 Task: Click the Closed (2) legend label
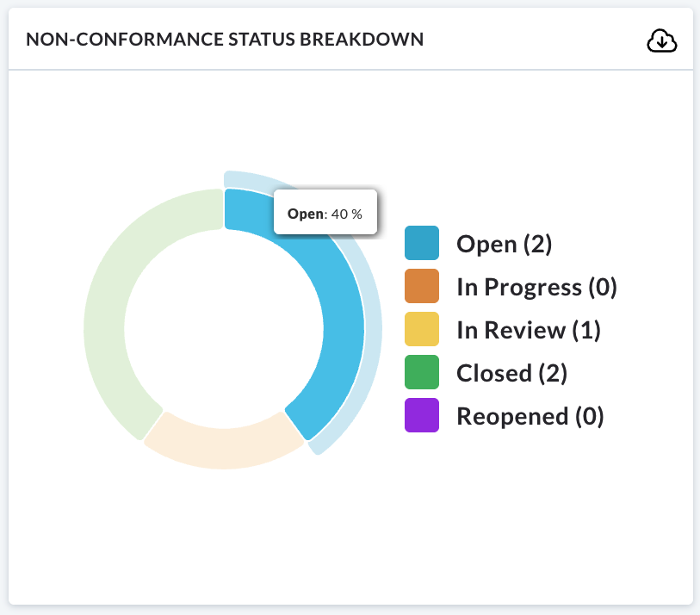point(511,373)
